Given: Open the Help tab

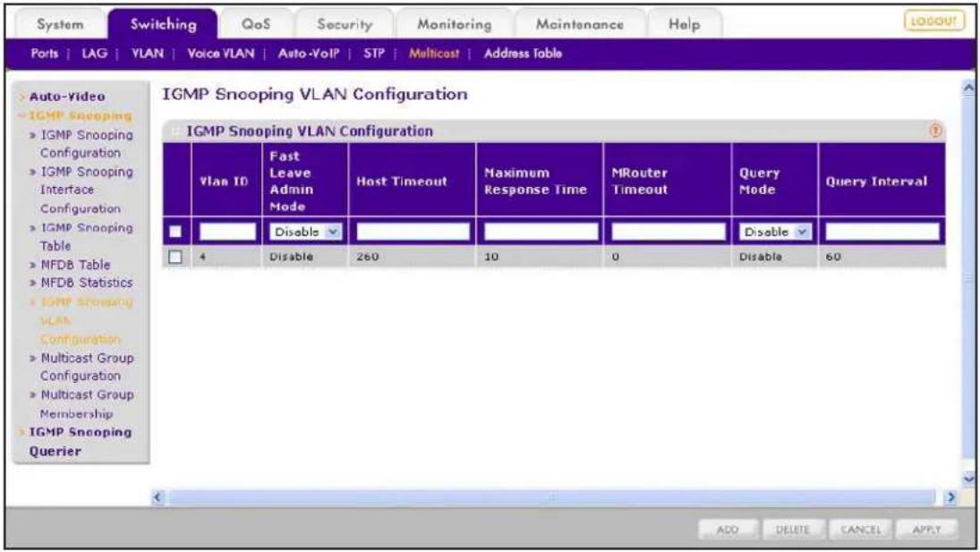Looking at the screenshot, I should pyautogui.click(x=684, y=24).
